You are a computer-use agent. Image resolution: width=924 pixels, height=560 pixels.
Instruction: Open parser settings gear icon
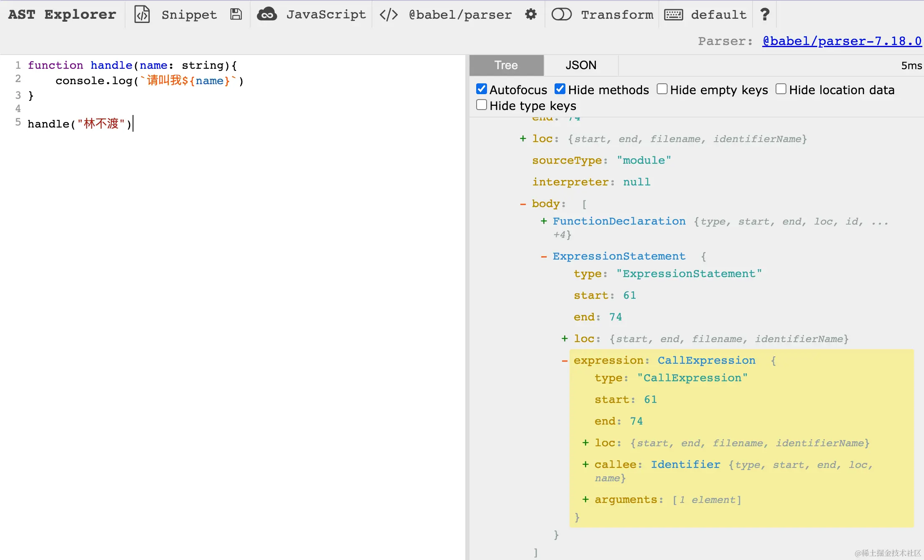[530, 14]
